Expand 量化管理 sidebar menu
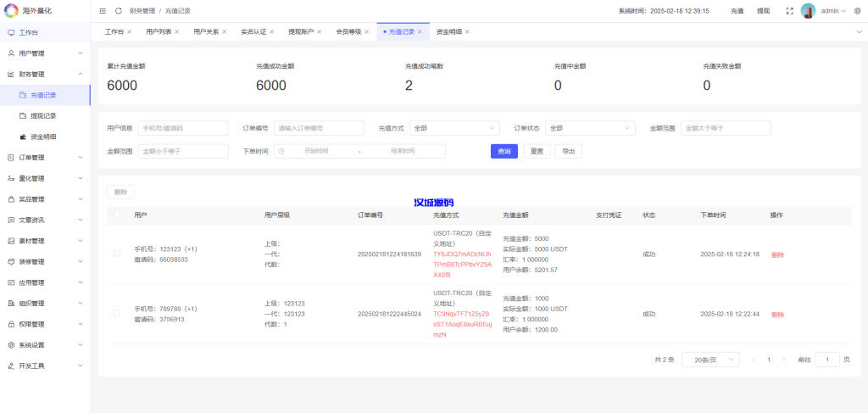The height and width of the screenshot is (413, 868). click(x=46, y=178)
